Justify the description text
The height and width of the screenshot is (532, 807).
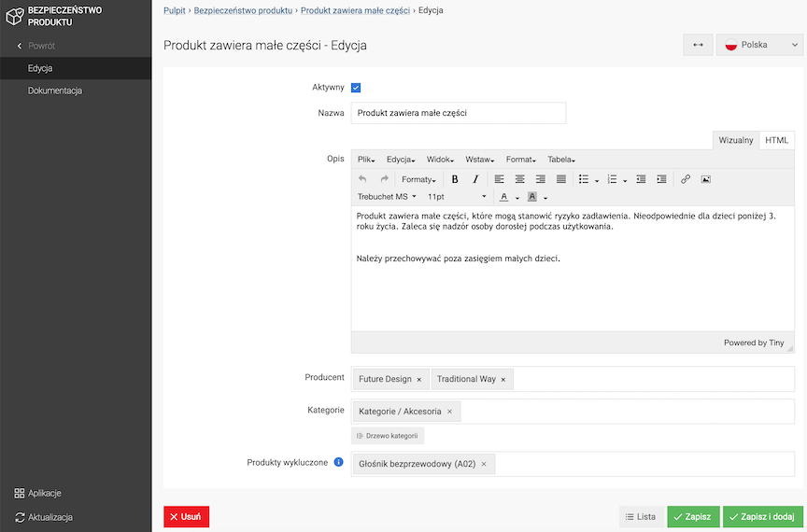point(561,179)
